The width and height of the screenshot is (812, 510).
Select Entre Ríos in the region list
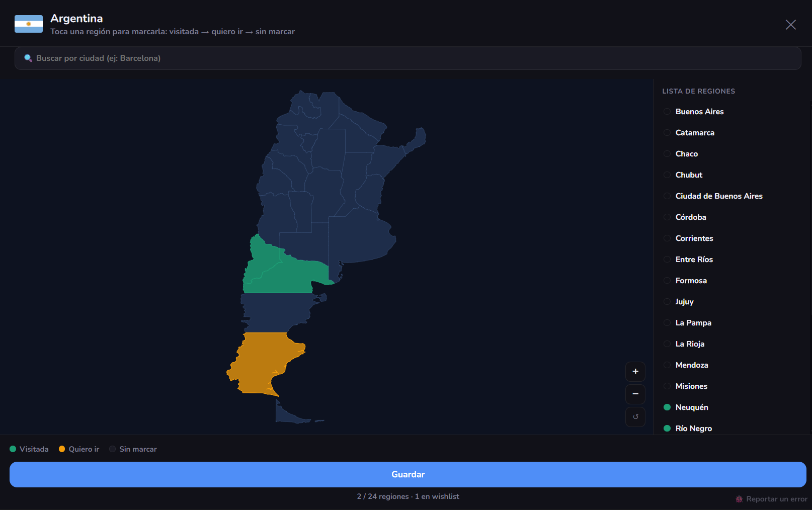tap(694, 260)
